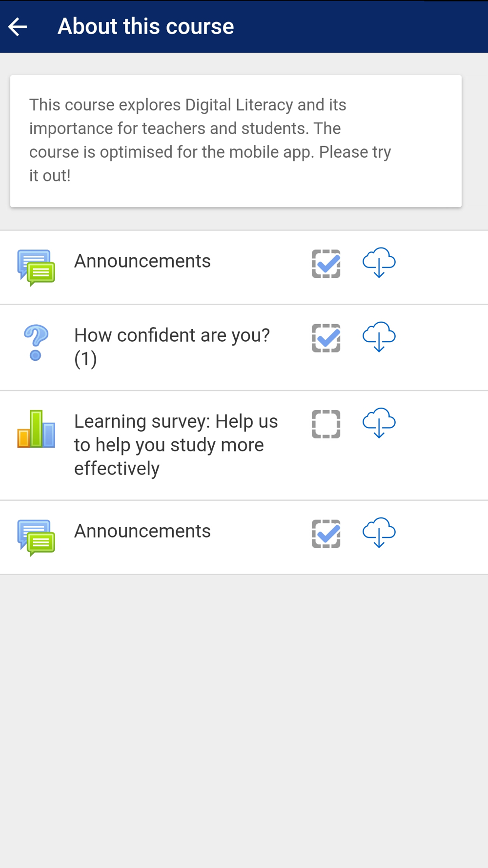Click the About this course title
Image resolution: width=488 pixels, height=868 pixels.
coord(146,26)
